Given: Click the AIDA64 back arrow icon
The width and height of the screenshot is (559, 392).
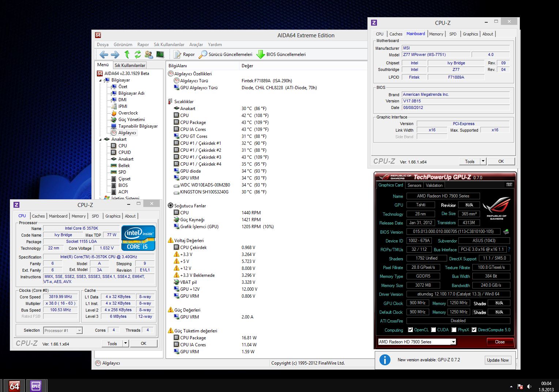Looking at the screenshot, I should [x=104, y=54].
